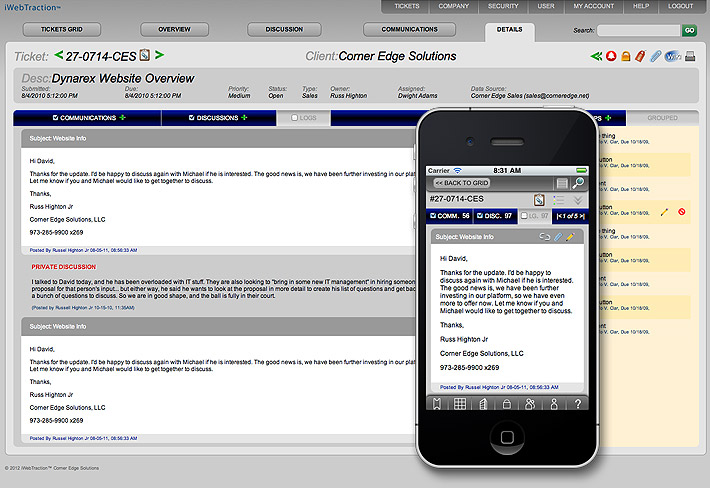Click Posted By link under second Website Info message
Screen dimensions: 710x488
click(83, 438)
